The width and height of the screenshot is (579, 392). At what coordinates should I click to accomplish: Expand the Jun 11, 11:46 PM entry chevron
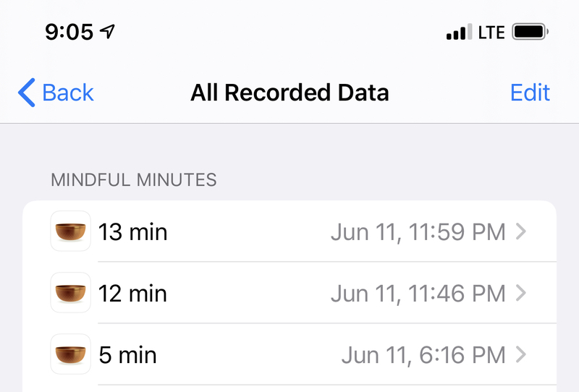pos(521,293)
